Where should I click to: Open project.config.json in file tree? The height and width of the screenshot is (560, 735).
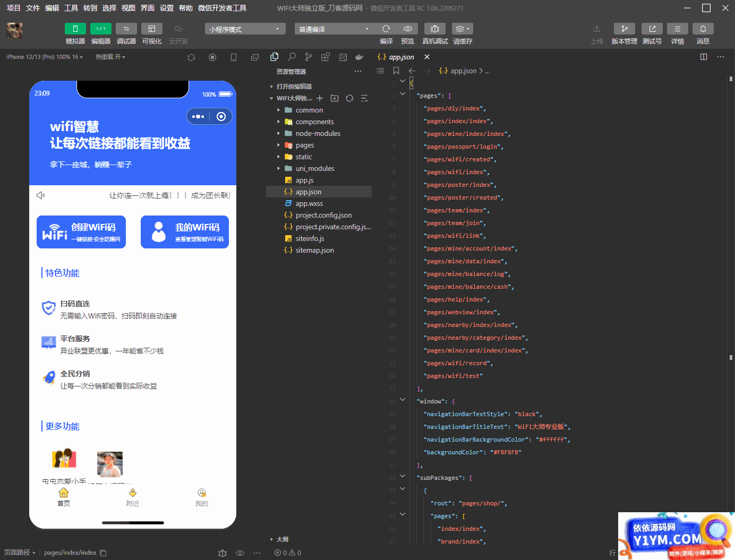tap(323, 215)
